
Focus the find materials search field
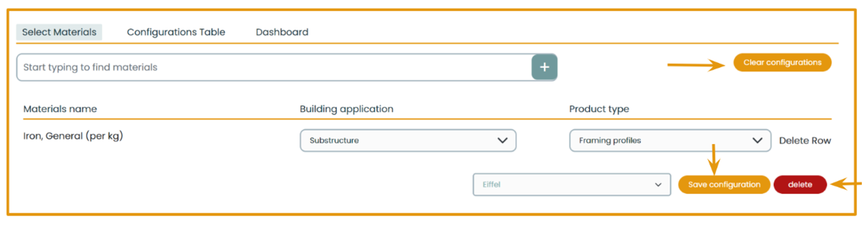tap(273, 67)
